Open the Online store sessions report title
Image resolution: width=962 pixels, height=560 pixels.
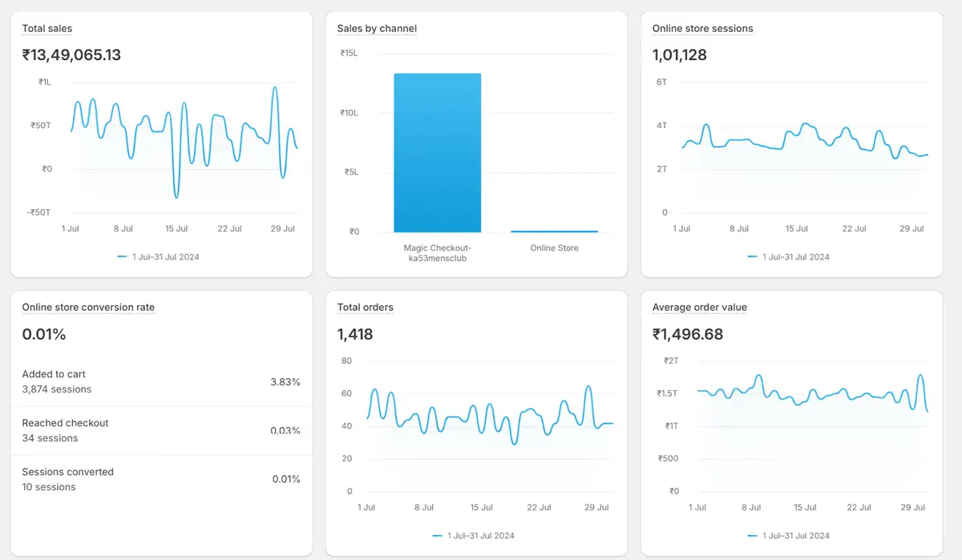coord(702,29)
